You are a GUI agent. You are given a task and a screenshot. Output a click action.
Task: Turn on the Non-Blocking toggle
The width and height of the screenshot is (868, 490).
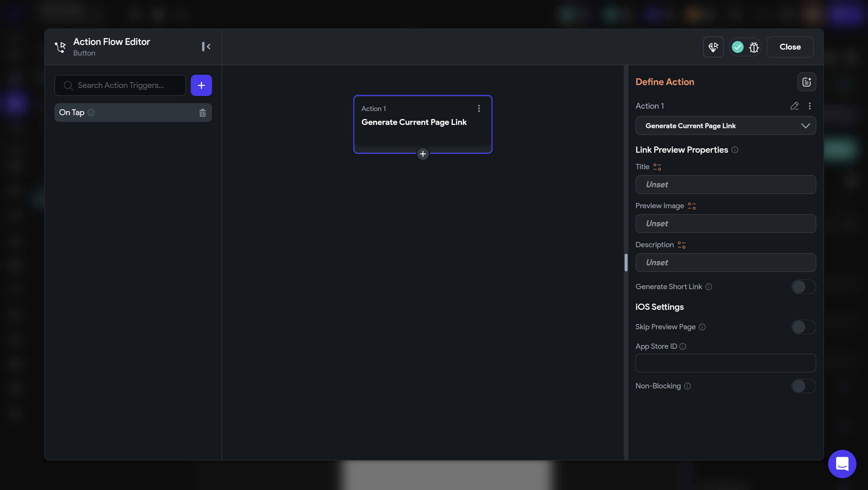point(803,386)
